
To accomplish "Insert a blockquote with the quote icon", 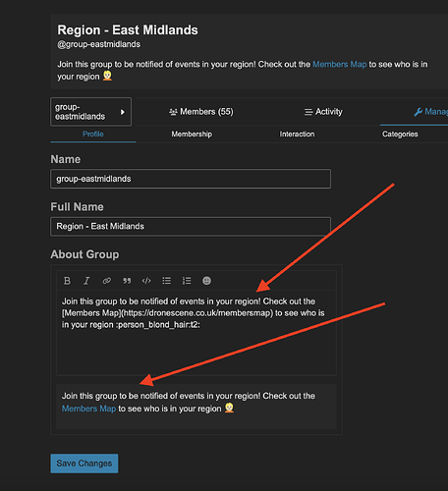I will pyautogui.click(x=127, y=281).
